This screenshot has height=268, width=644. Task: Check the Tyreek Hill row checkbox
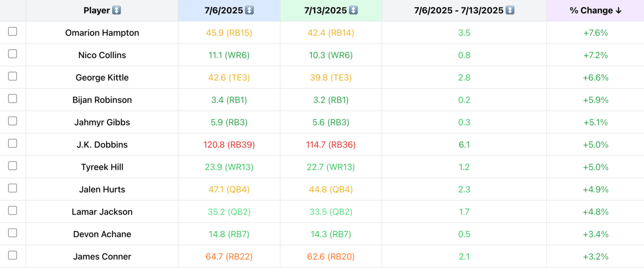click(12, 166)
